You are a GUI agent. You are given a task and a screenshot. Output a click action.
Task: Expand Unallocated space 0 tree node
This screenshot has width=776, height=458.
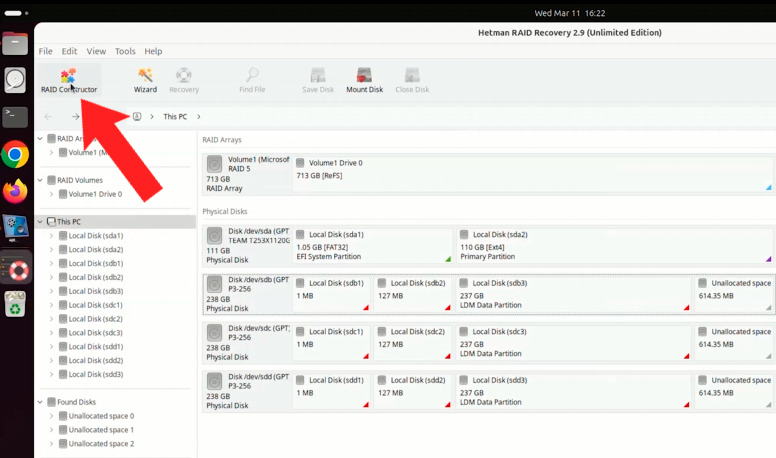click(x=51, y=416)
